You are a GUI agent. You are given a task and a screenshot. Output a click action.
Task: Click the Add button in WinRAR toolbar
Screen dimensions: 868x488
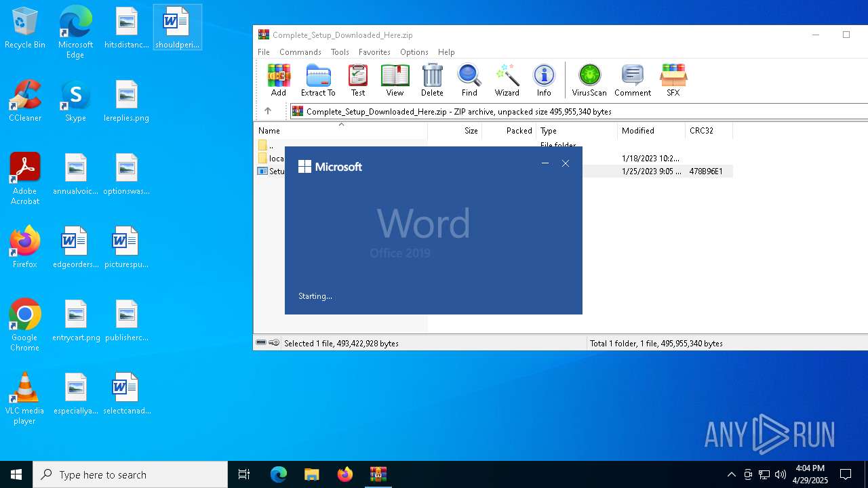tap(279, 81)
